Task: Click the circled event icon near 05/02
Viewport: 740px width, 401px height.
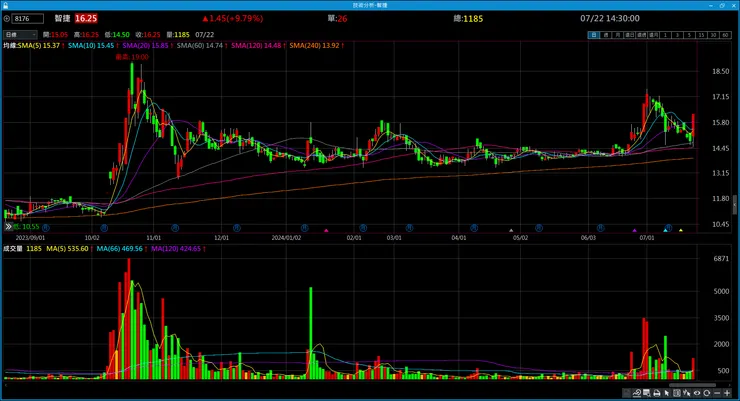Action: [x=538, y=228]
